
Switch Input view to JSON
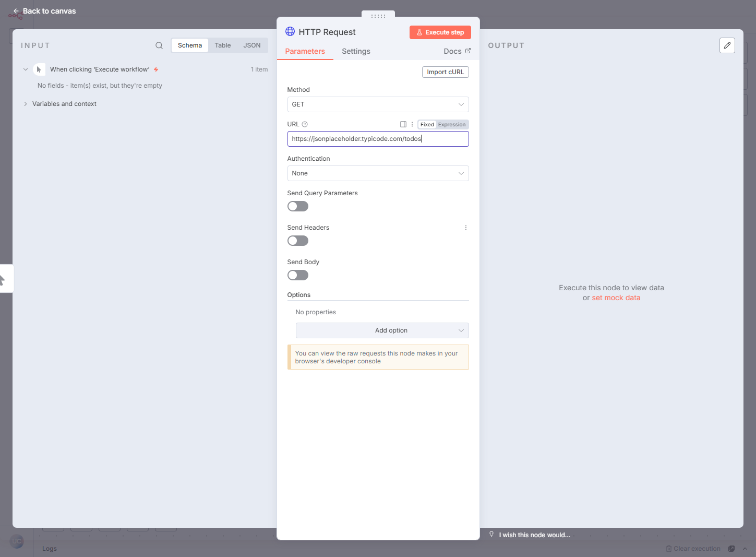click(252, 45)
